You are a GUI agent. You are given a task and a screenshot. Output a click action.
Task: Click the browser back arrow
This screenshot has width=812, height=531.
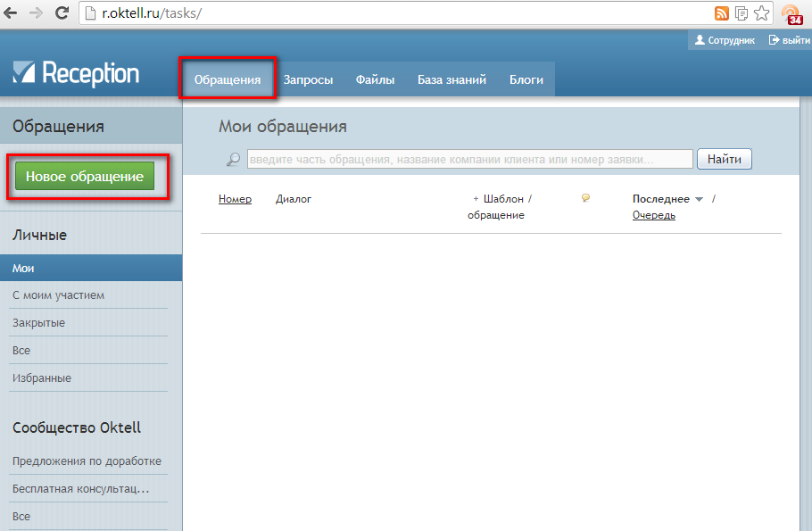(12, 13)
